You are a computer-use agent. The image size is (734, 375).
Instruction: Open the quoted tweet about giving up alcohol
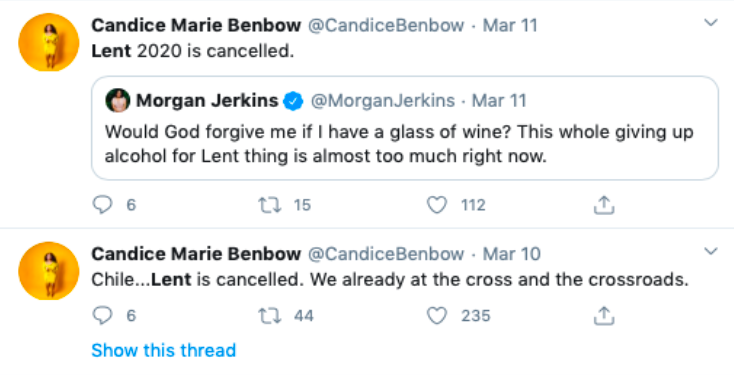[x=405, y=128]
